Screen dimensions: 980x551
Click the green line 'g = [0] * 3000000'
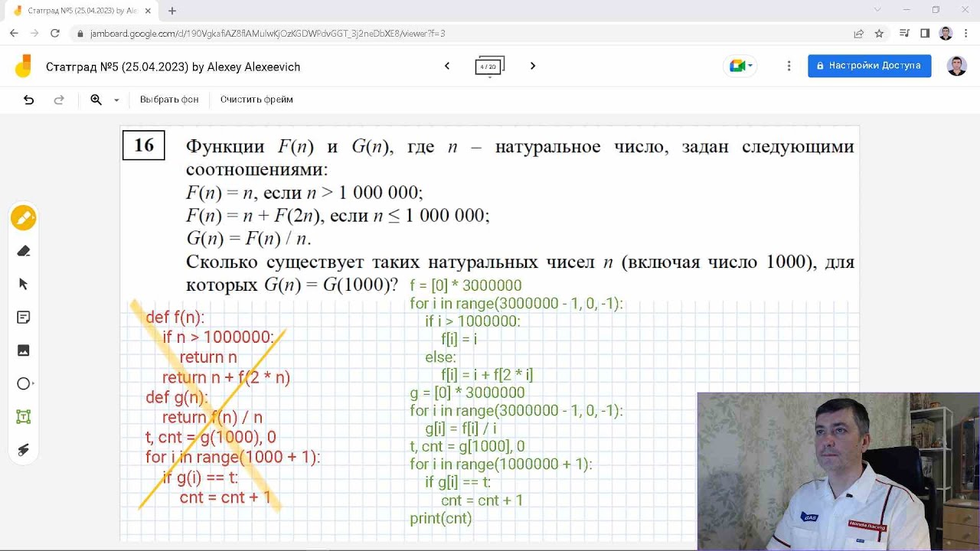click(467, 393)
